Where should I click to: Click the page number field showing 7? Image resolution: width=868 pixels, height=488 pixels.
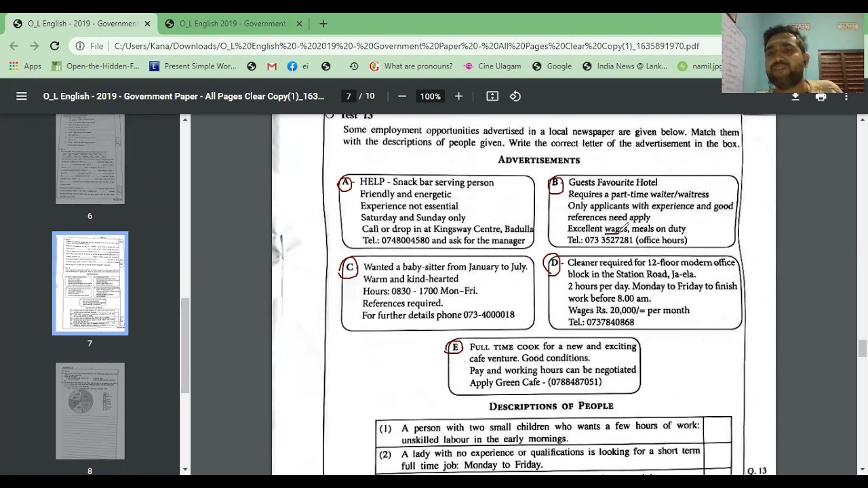point(349,96)
